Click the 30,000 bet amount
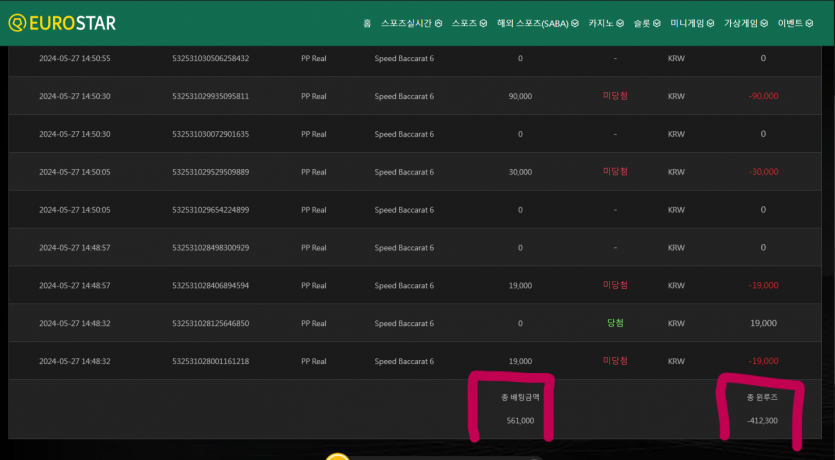The image size is (835, 460). click(x=520, y=172)
